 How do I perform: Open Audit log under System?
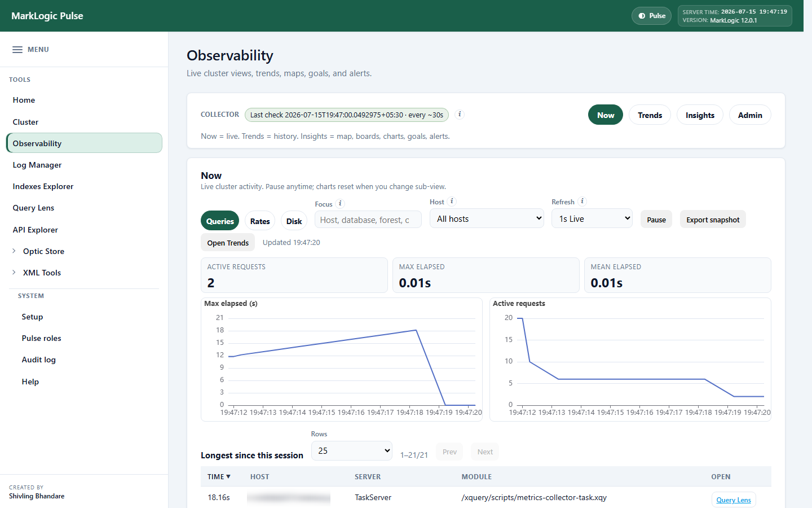tap(38, 360)
